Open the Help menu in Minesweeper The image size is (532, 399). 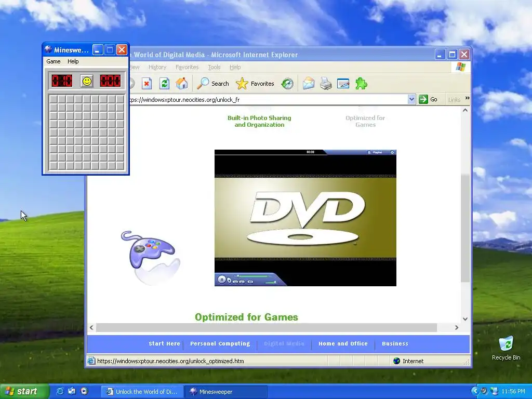coord(73,61)
